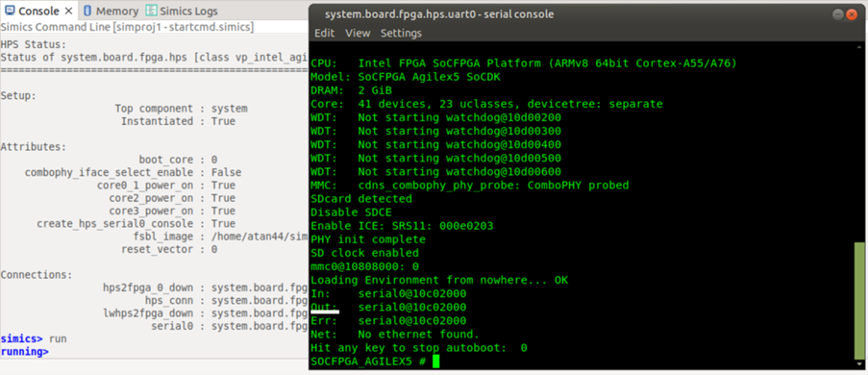
Task: Click the serial console vertical scrollbar thumb
Action: [858, 301]
